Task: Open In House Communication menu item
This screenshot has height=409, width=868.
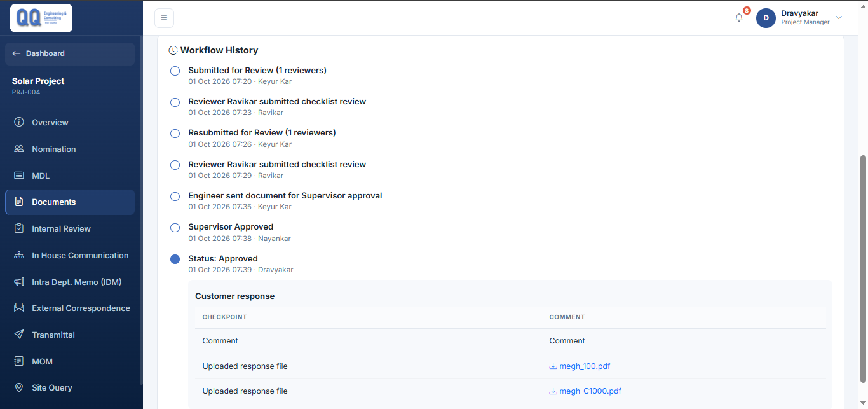Action: (x=70, y=255)
